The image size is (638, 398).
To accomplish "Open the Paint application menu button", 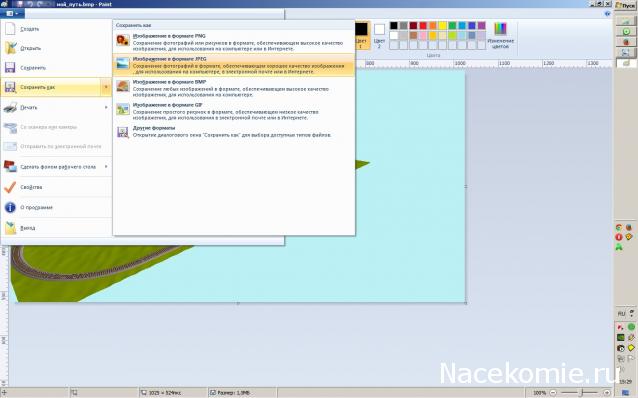I will coord(12,13).
